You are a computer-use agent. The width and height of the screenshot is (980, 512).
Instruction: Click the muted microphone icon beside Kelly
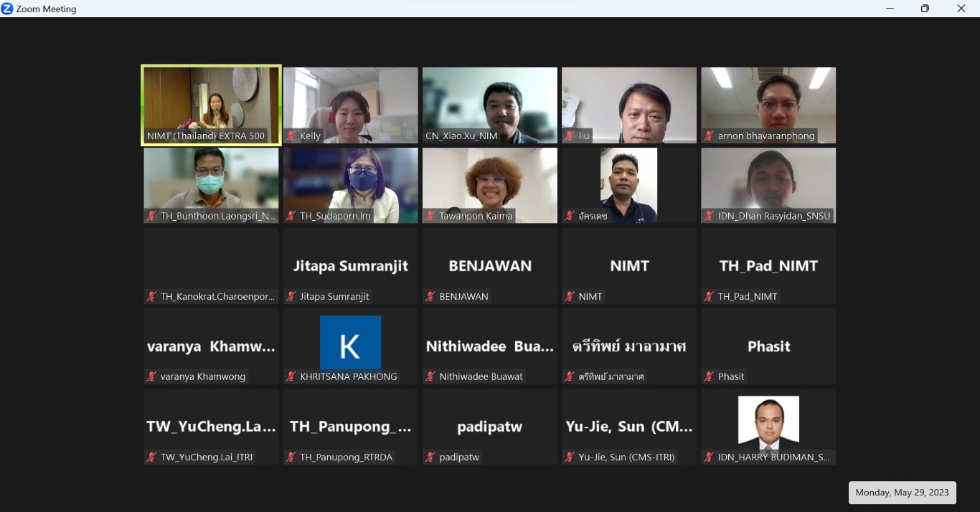[x=291, y=136]
